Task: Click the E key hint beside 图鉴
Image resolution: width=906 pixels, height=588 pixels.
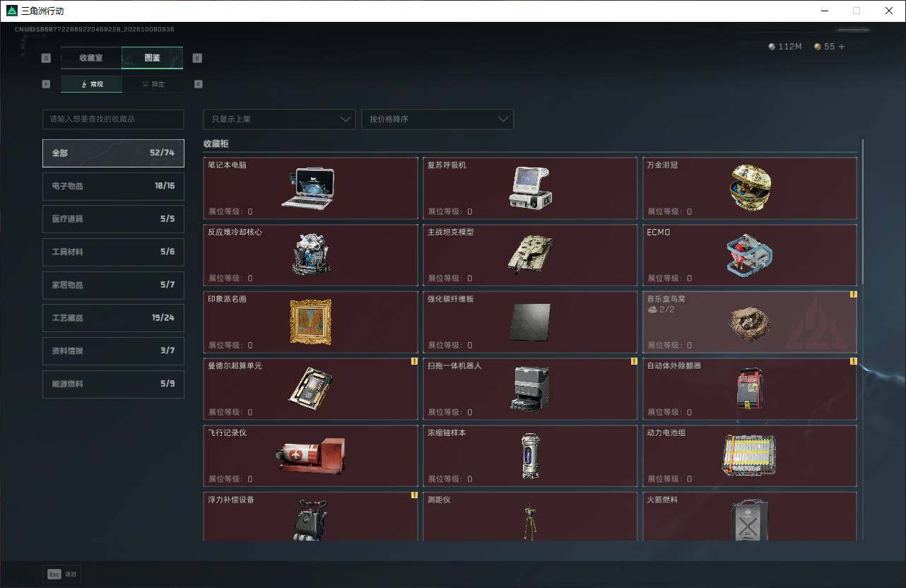Action: (x=197, y=58)
